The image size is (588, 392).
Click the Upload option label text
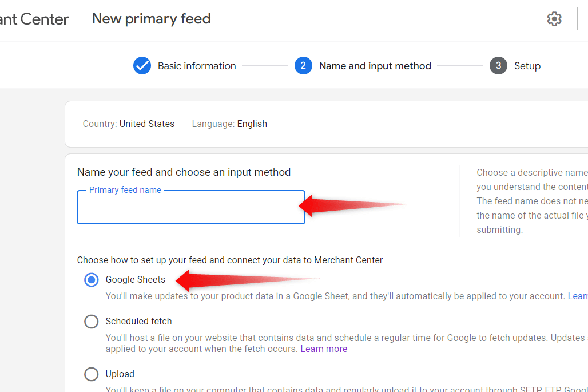click(120, 374)
